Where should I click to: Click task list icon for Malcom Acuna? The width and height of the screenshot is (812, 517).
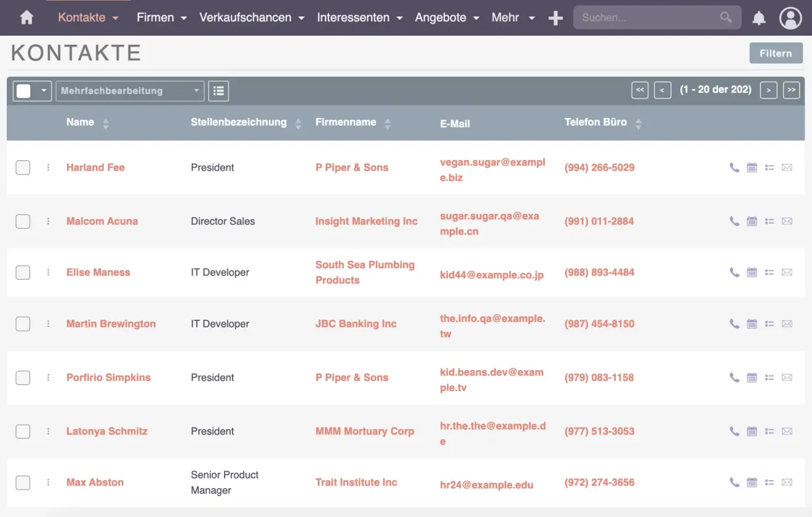point(770,221)
